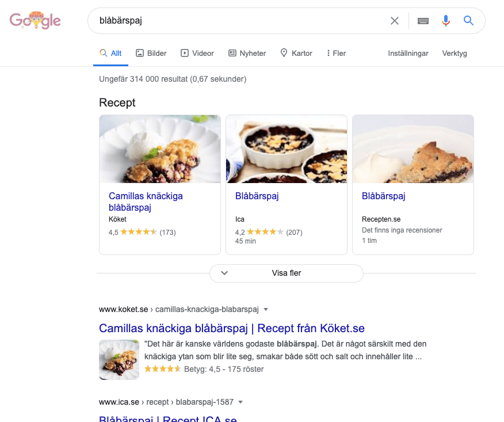The height and width of the screenshot is (422, 504).
Task: Expand more recipes with Visa fler
Action: tap(287, 273)
